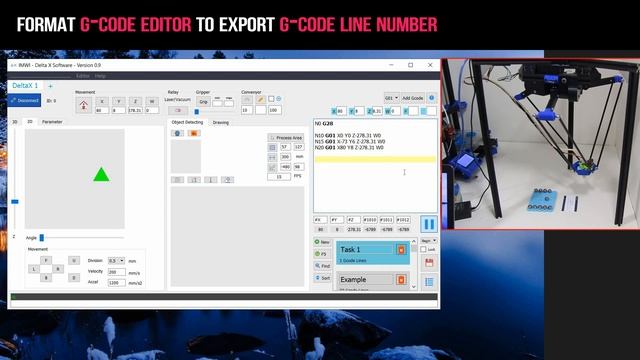
Task: Click the blue W coordinate toggle above the editor
Action: tap(387, 111)
